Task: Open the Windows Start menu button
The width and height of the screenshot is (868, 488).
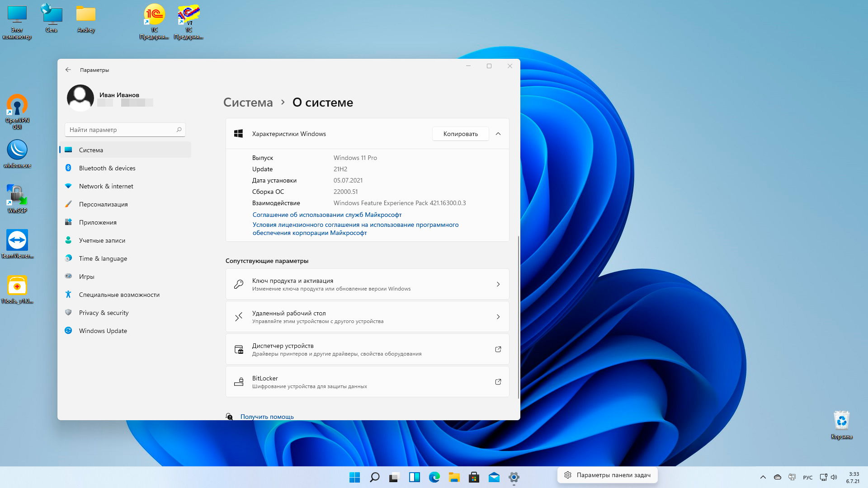Action: tap(354, 477)
